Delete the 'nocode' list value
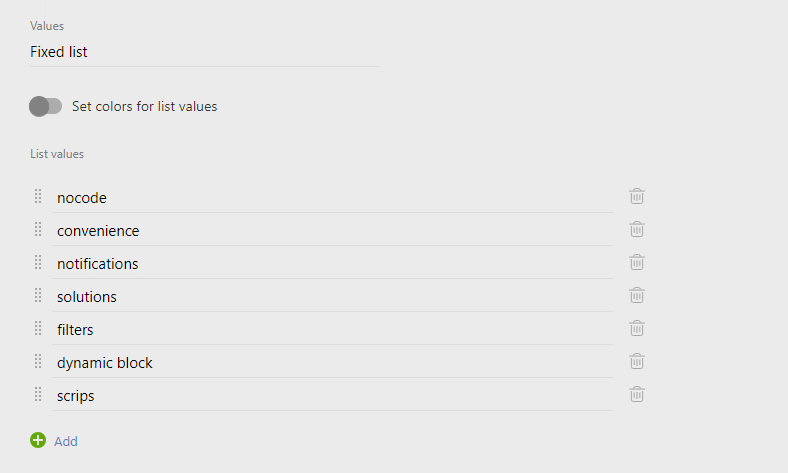788x473 pixels. 637,196
